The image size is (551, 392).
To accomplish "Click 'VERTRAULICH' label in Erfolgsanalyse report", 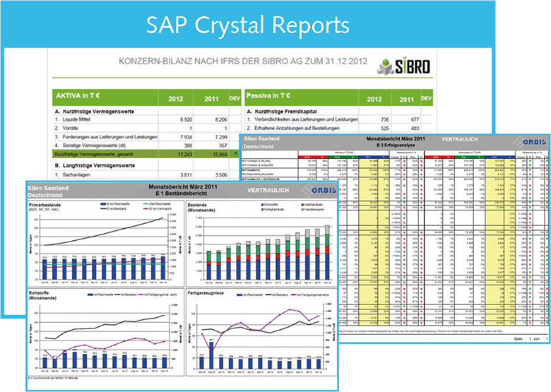I will pos(460,139).
